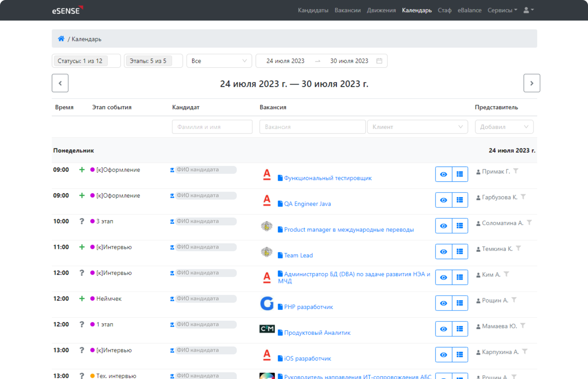Open the Сервисы menu
Screen dimensions: 588x379
pyautogui.click(x=502, y=10)
